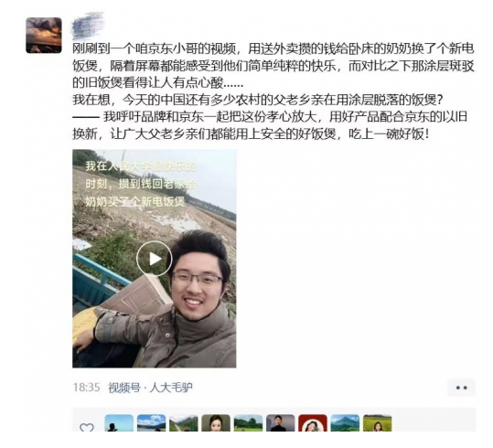Viewport: 493px width, 448px height.
Task: Open the green meadow liker avatar
Action: point(249,423)
